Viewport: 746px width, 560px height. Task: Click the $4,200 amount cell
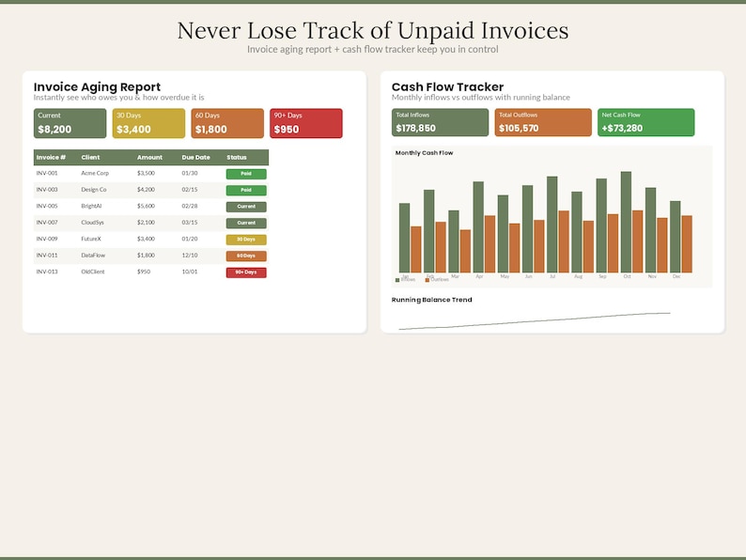point(146,190)
